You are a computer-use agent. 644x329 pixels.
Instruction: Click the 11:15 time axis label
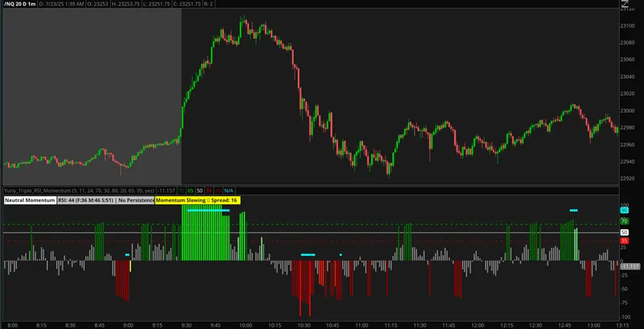point(390,325)
